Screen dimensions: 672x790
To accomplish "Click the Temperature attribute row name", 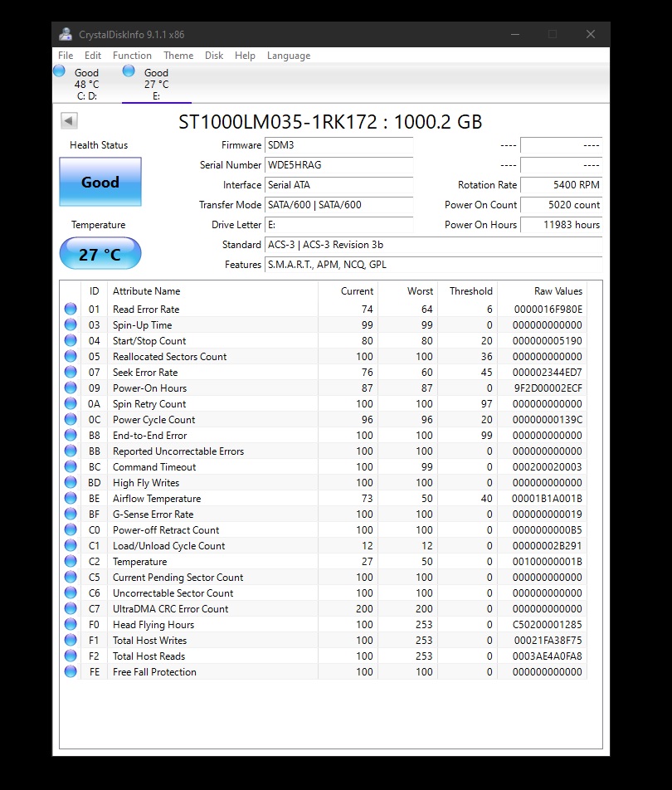I will [139, 561].
